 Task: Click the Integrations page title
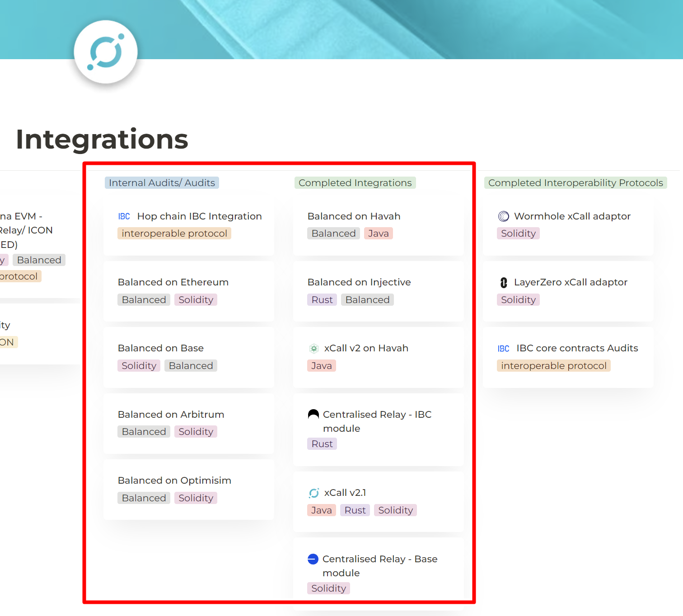coord(102,139)
